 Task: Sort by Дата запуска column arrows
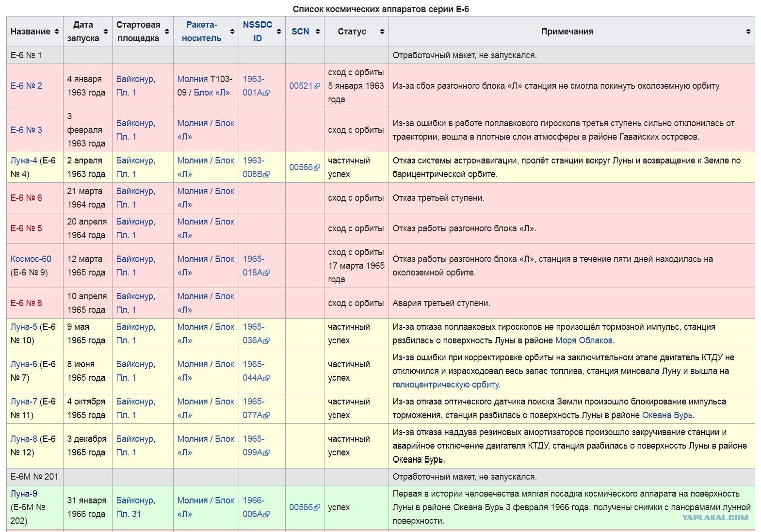click(106, 32)
